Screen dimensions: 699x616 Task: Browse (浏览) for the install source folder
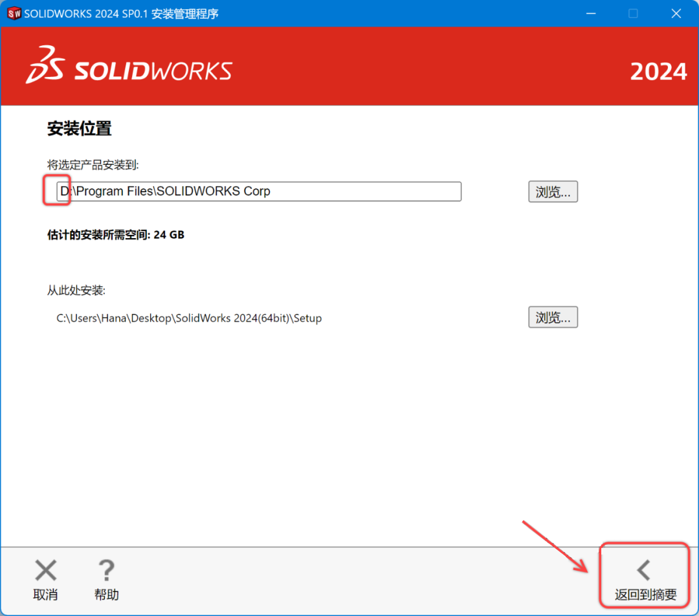pyautogui.click(x=553, y=317)
